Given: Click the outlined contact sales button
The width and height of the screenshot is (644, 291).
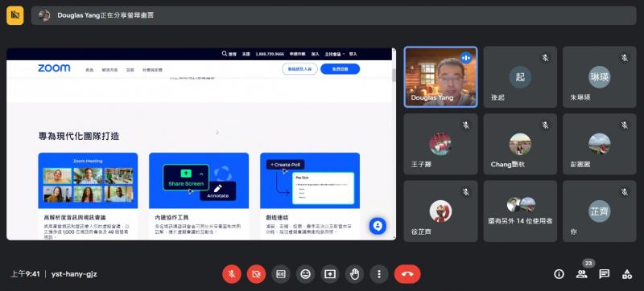Looking at the screenshot, I should pos(299,69).
